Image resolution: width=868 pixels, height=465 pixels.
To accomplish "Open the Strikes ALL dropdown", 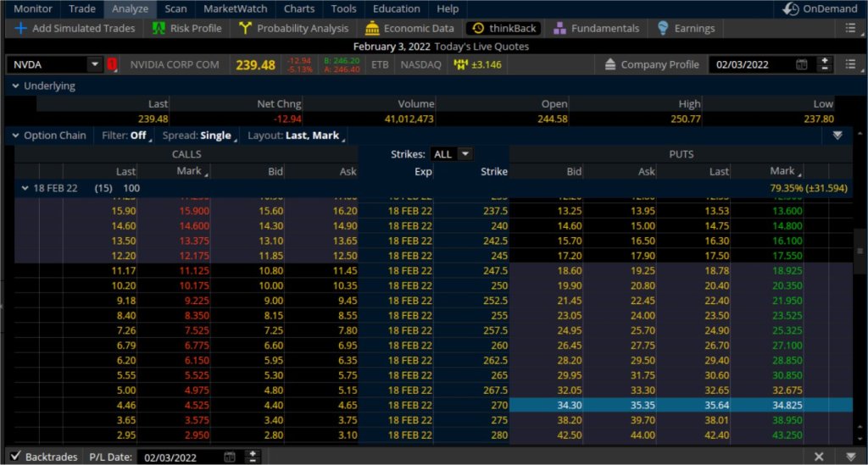I will coord(452,154).
